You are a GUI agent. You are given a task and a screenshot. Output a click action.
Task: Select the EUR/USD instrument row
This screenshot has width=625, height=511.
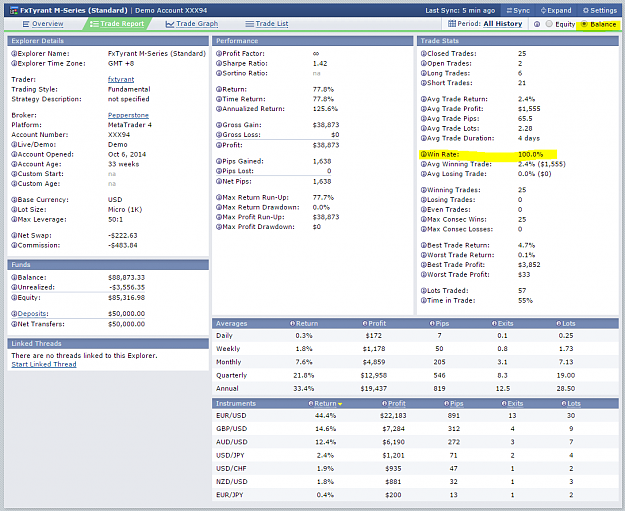pos(415,416)
